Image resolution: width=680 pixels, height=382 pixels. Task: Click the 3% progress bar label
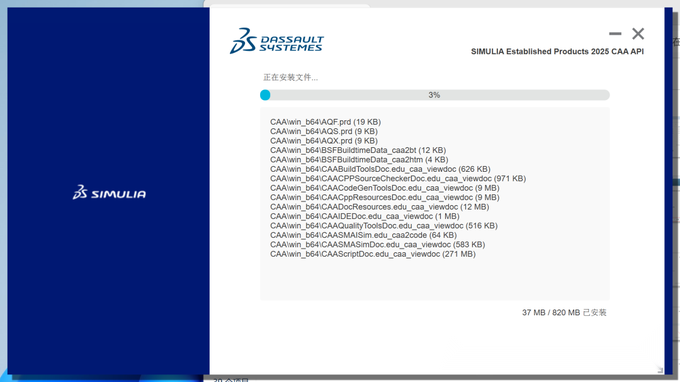tap(434, 95)
